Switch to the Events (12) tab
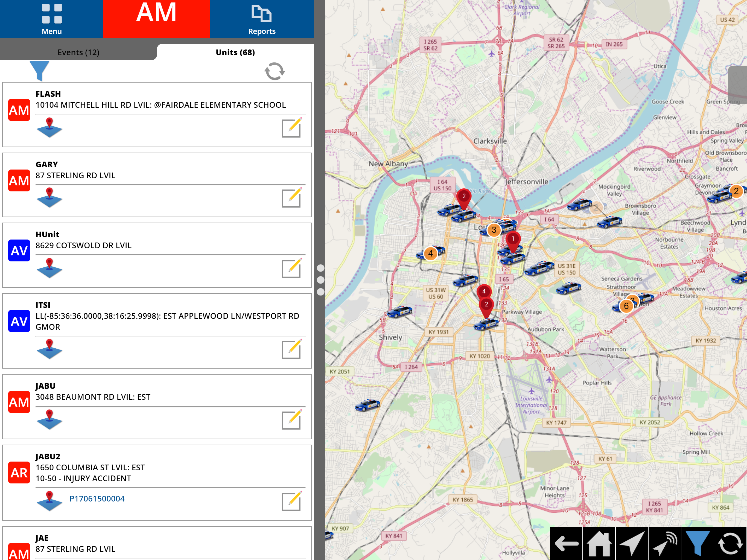This screenshot has width=747, height=560. (x=78, y=52)
